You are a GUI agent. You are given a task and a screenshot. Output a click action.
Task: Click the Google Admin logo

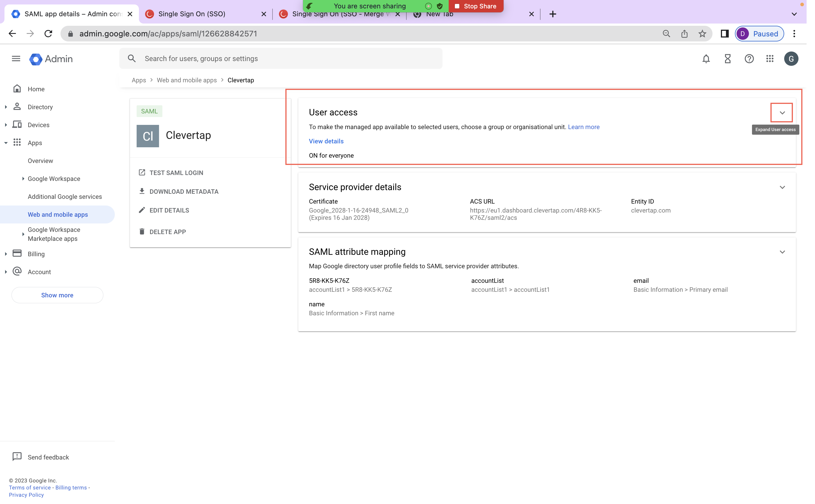pyautogui.click(x=51, y=59)
